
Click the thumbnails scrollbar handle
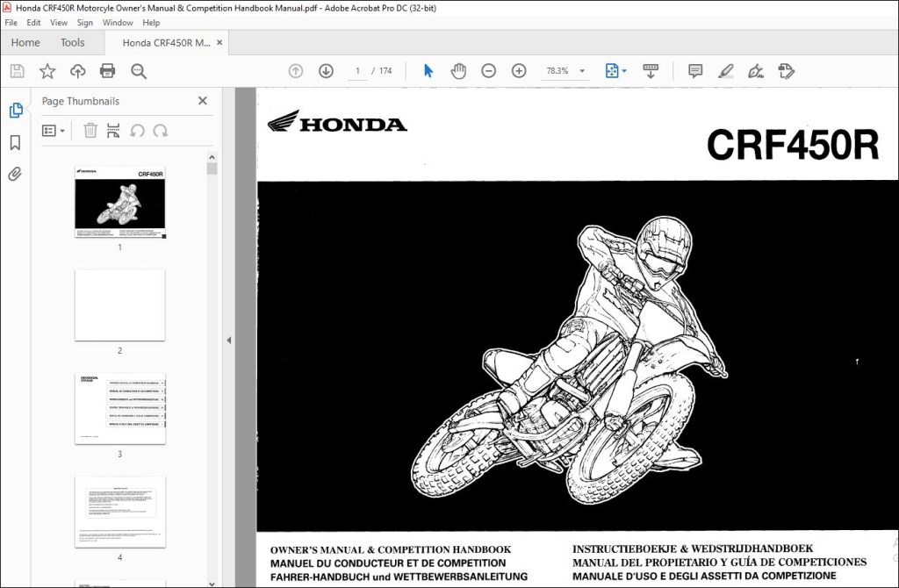[212, 169]
